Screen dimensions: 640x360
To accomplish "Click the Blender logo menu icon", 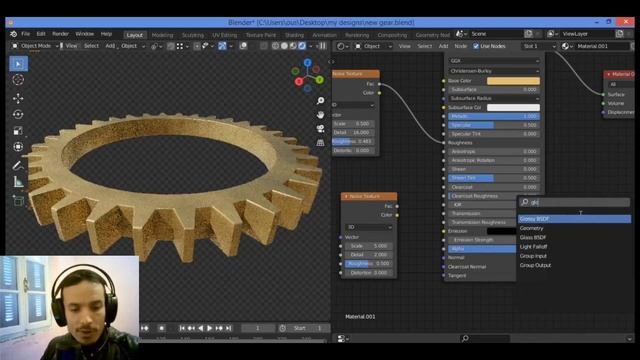I will (x=13, y=34).
